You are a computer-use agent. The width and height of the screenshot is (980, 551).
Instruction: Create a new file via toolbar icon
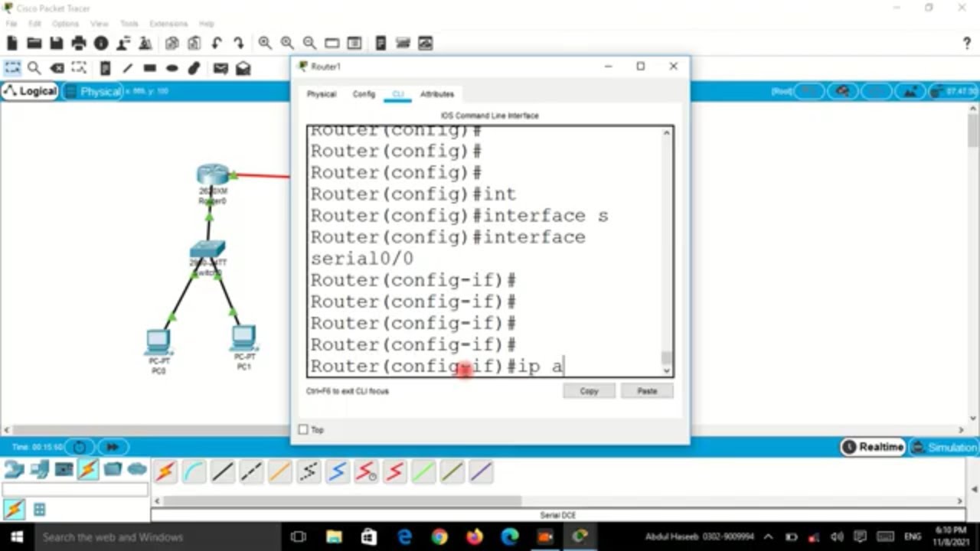coord(12,44)
